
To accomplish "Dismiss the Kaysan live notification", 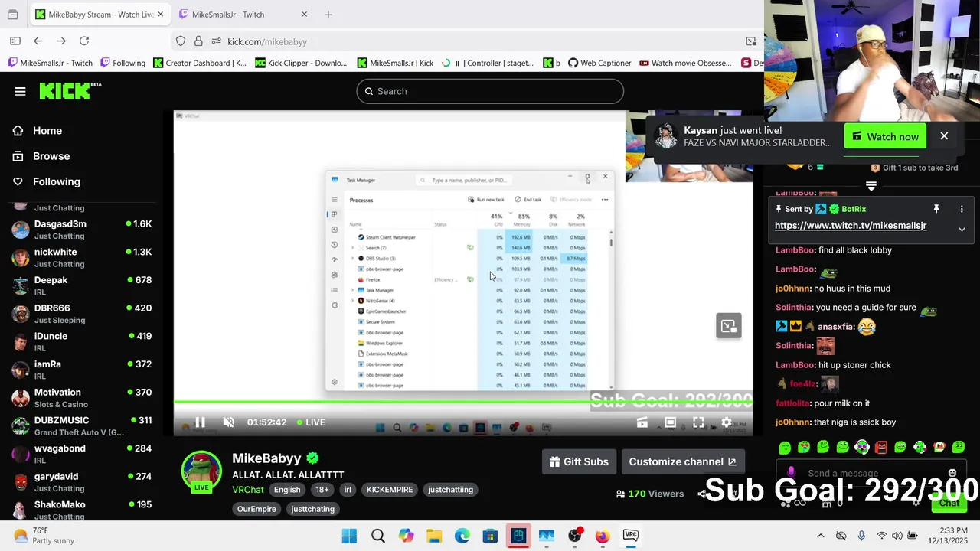I will pyautogui.click(x=944, y=136).
